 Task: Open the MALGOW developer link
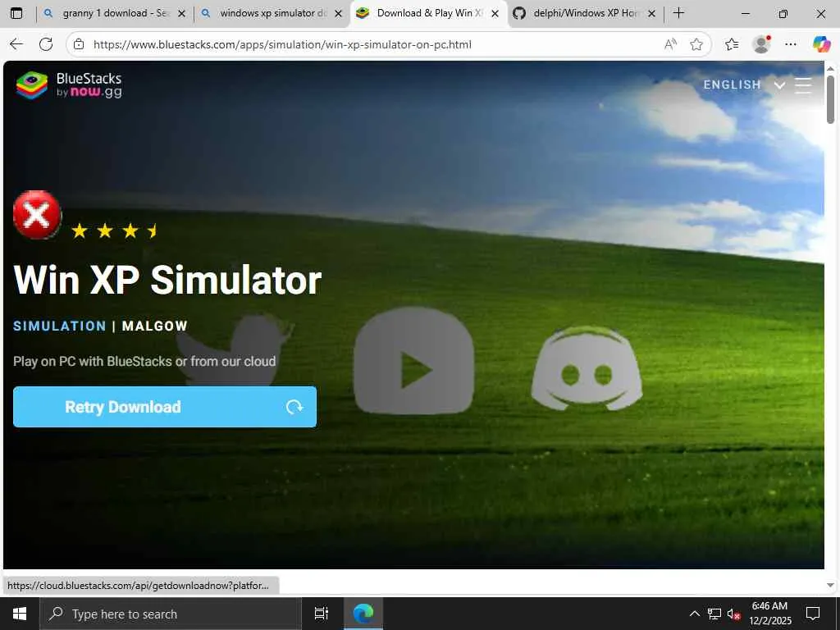click(x=155, y=326)
